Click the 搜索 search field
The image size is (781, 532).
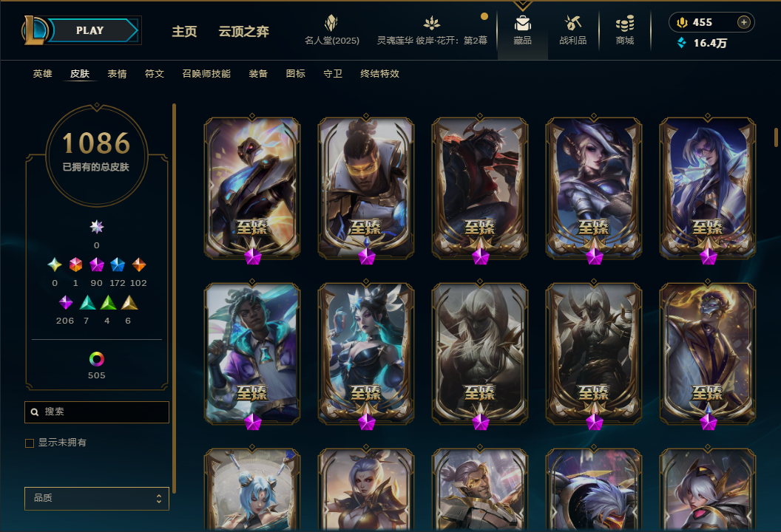tap(97, 412)
